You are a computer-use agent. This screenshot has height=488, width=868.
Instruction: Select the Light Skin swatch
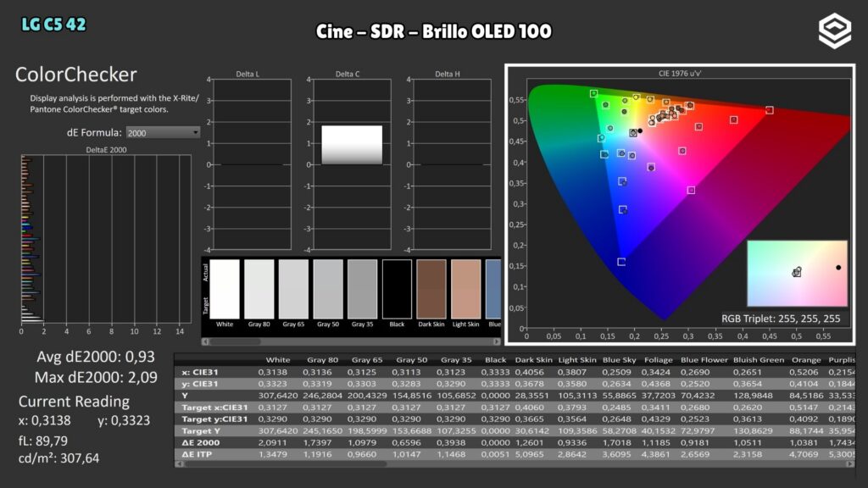[465, 290]
